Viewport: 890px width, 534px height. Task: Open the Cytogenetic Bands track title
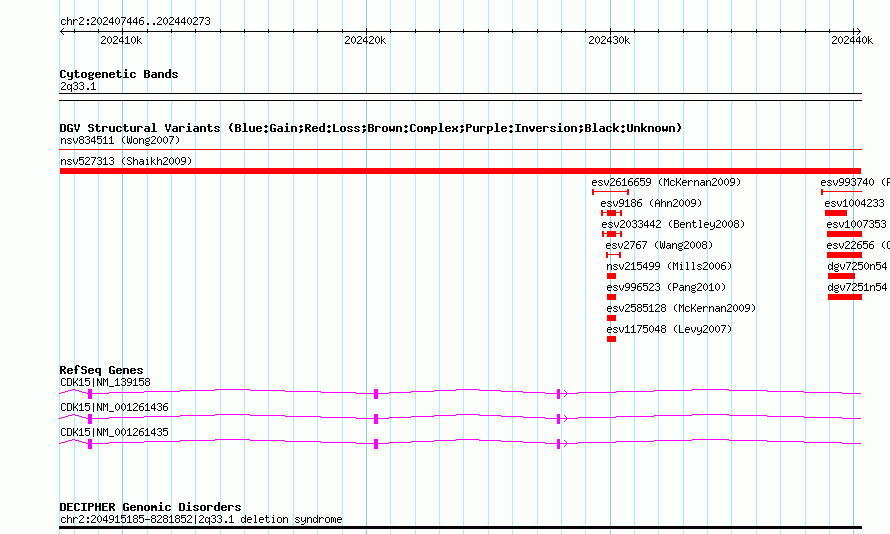pyautogui.click(x=119, y=74)
